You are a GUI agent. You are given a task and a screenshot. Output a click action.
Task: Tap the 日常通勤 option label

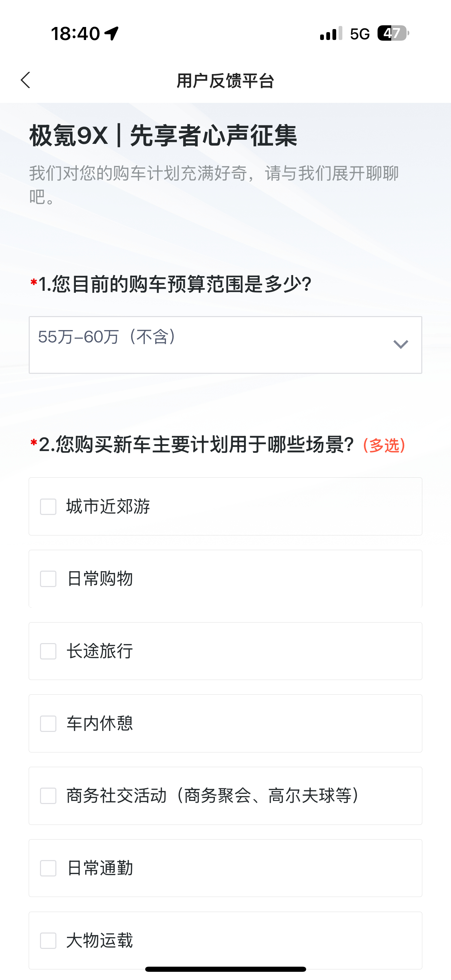click(x=100, y=868)
